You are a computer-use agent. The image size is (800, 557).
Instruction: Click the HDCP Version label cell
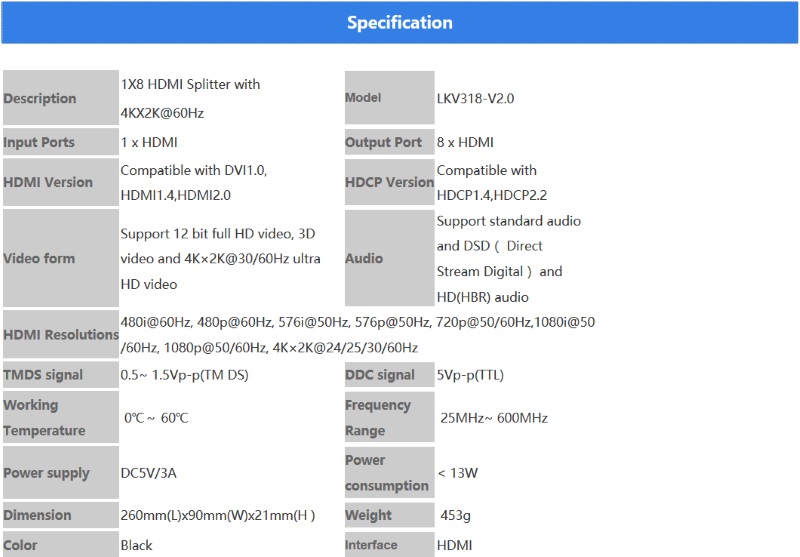click(390, 182)
